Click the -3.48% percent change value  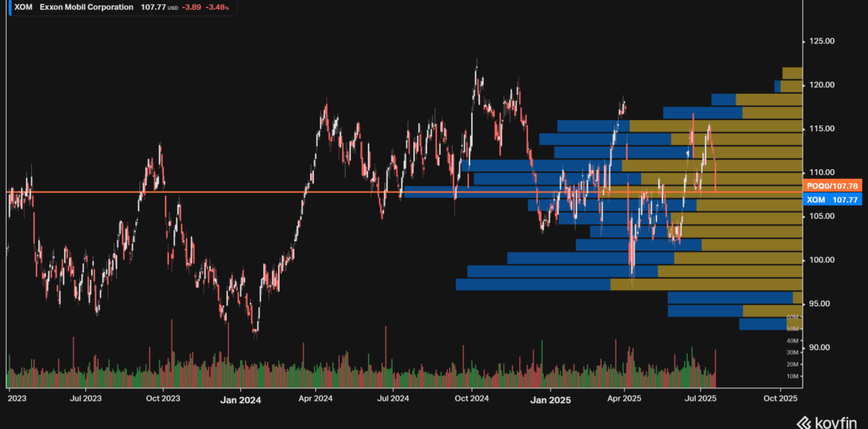[217, 7]
